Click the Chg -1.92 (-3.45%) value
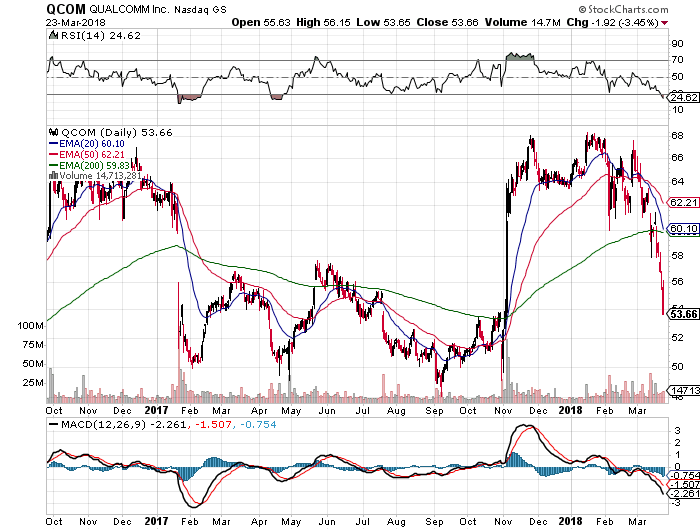The height and width of the screenshot is (530, 700). click(613, 22)
